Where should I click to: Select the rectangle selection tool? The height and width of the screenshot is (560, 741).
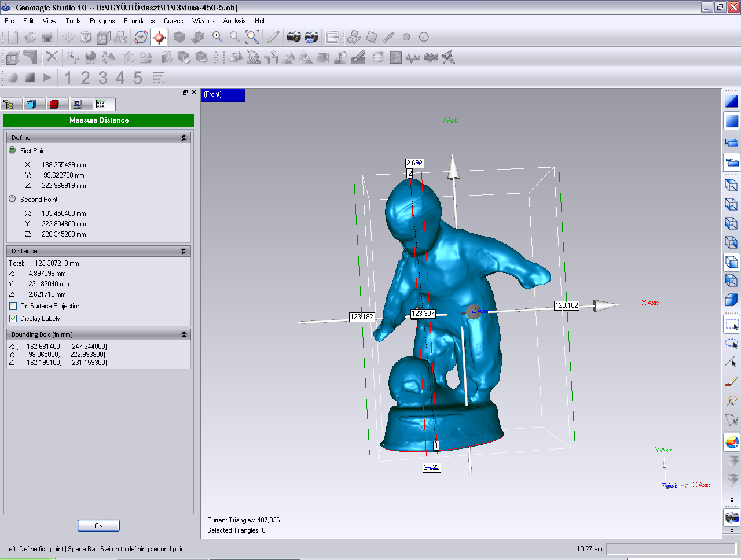[732, 324]
